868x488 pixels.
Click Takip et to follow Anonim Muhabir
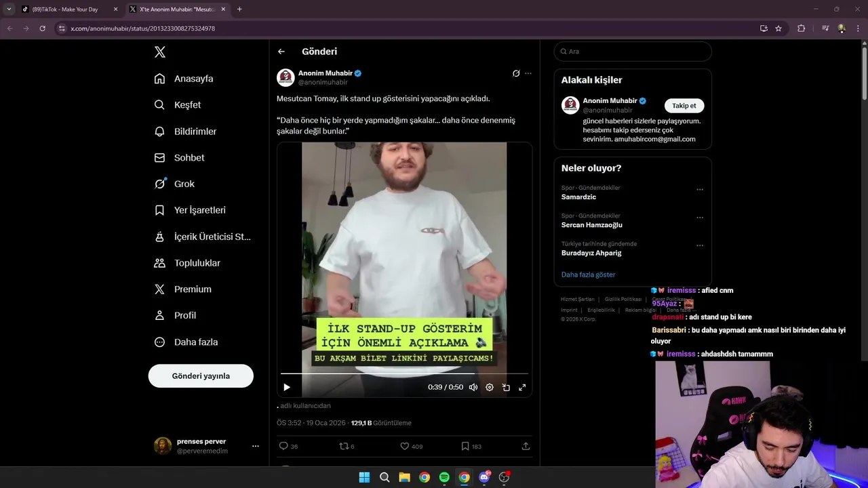point(684,106)
